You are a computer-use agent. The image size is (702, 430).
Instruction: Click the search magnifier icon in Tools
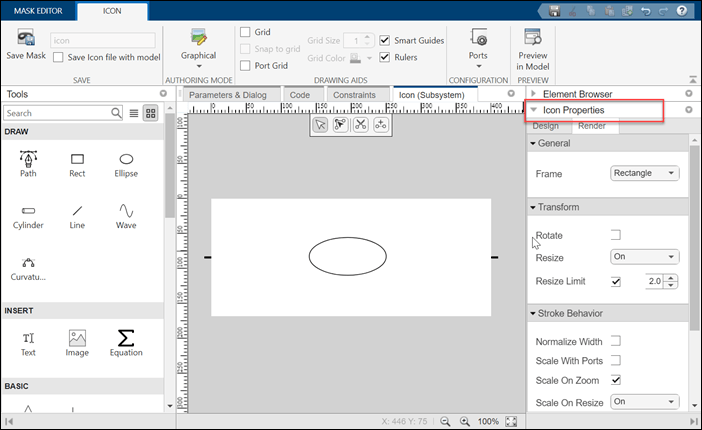(x=116, y=113)
